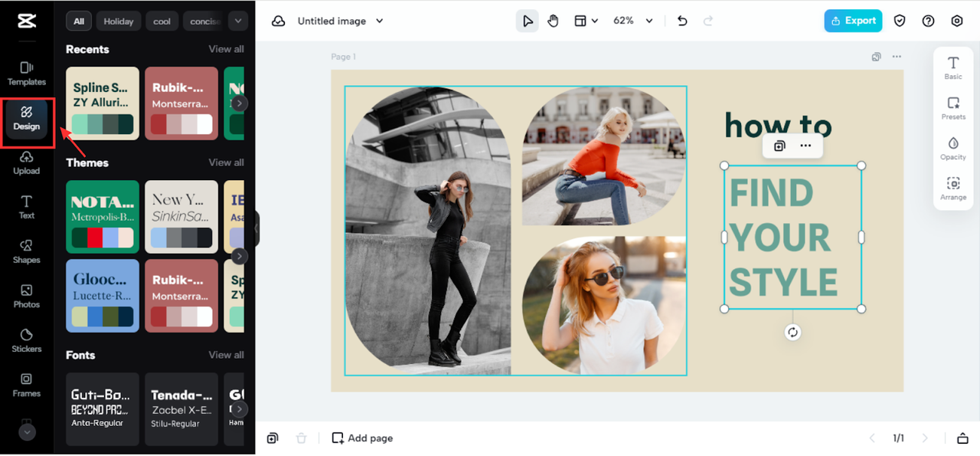Duplicate page icon above canvas
Image resolution: width=980 pixels, height=456 pixels.
click(x=877, y=57)
